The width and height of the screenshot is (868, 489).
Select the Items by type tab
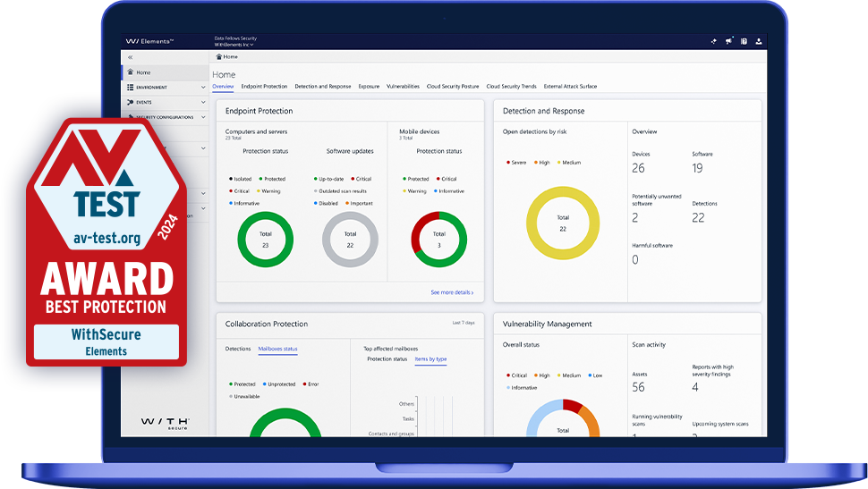point(430,359)
